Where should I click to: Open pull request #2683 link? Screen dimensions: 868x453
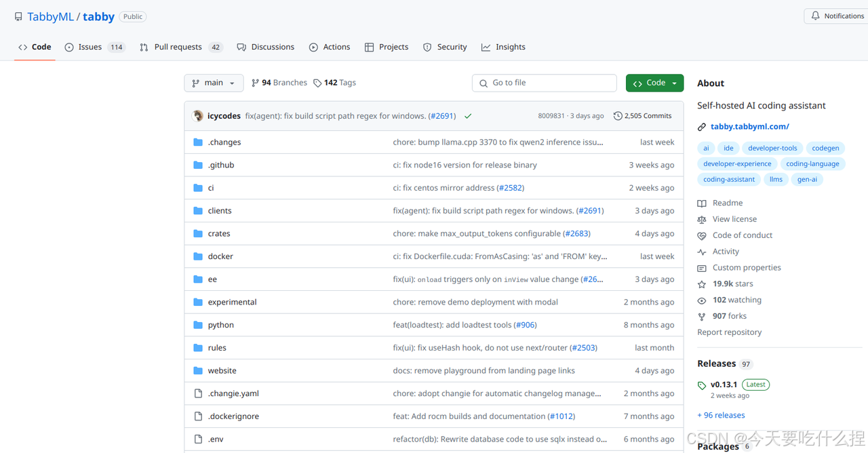click(577, 233)
